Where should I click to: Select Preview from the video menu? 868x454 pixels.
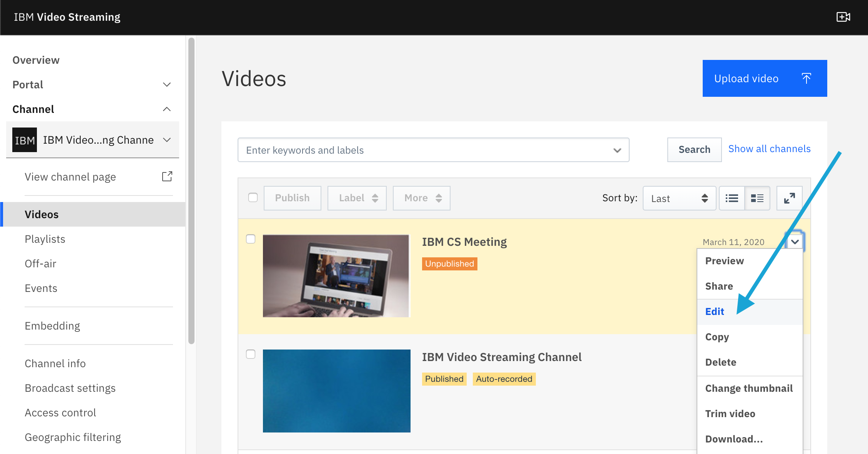pos(750,261)
